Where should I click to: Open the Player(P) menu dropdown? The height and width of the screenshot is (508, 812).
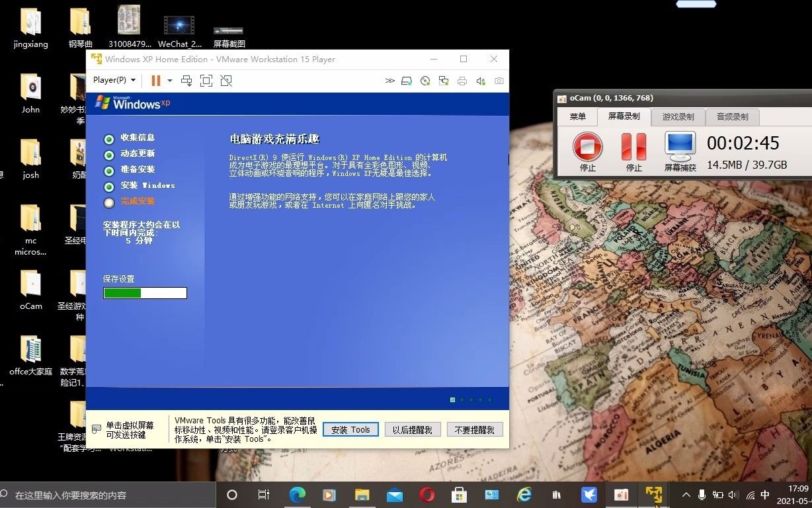coord(114,80)
